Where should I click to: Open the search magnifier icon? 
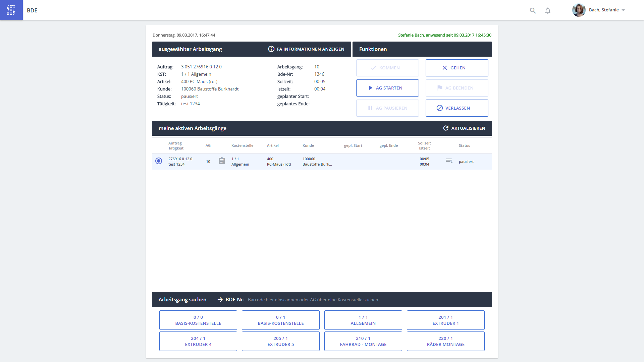pyautogui.click(x=533, y=10)
